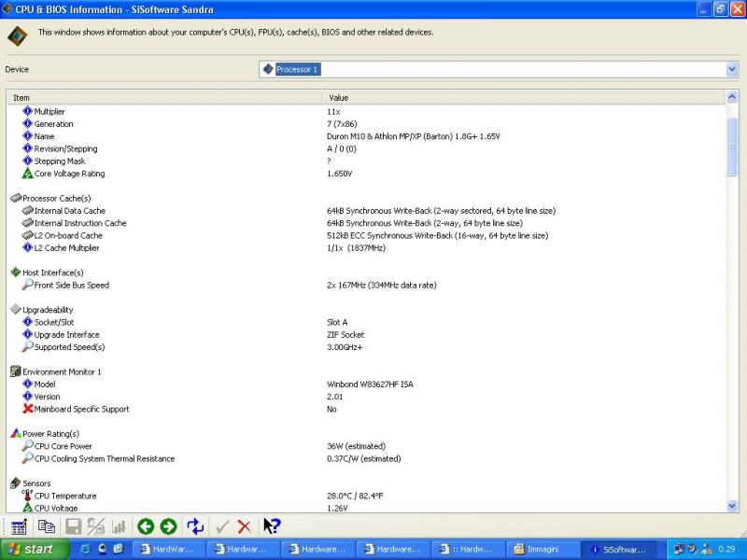The height and width of the screenshot is (560, 747).
Task: Click the diamond icon beside Upgradeability
Action: click(x=16, y=310)
